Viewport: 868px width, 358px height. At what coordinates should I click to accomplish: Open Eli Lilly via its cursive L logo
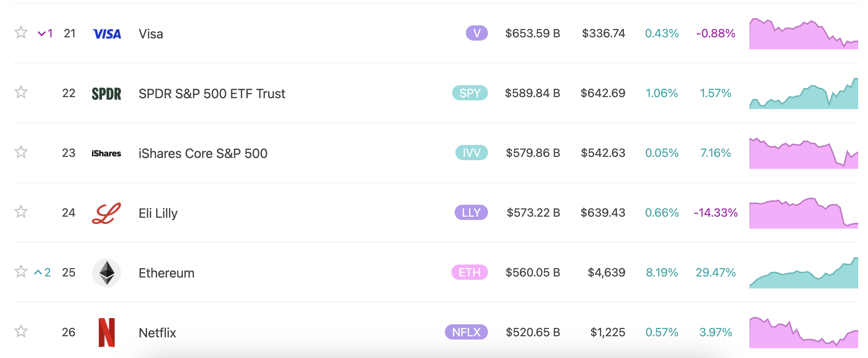click(107, 213)
